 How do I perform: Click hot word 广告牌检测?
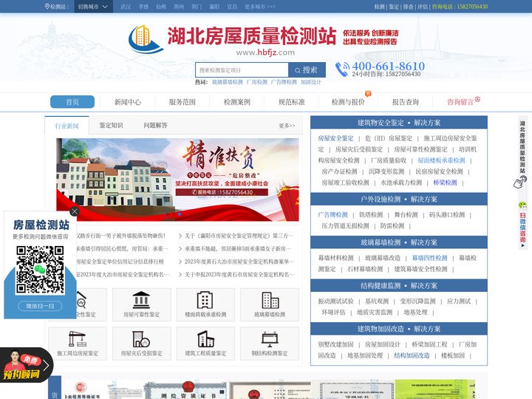(284, 82)
